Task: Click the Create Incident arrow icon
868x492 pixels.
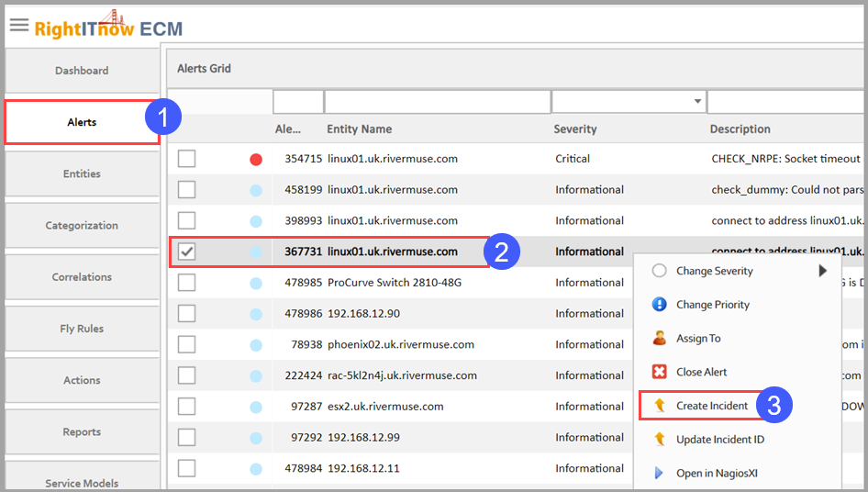Action: point(660,406)
